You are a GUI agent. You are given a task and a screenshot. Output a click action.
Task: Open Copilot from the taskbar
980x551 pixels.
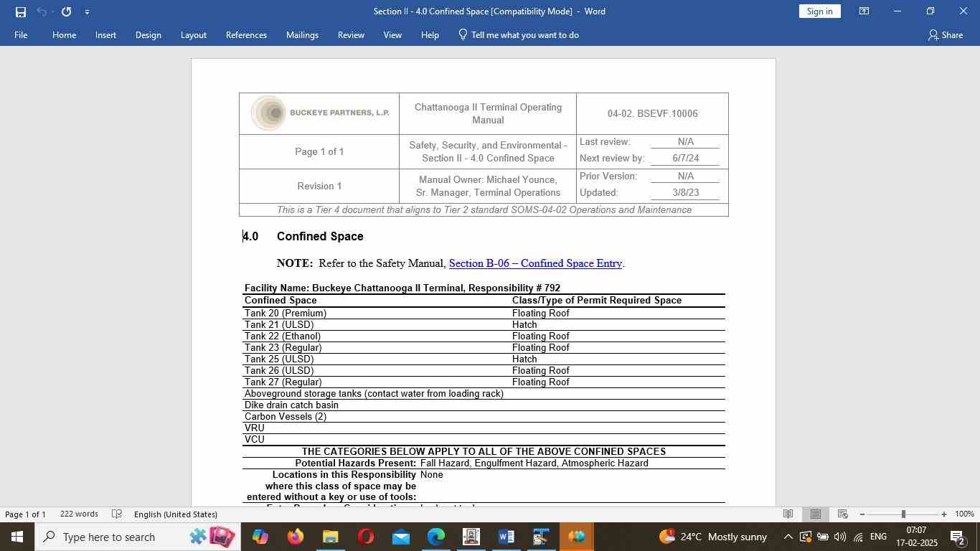coord(260,537)
